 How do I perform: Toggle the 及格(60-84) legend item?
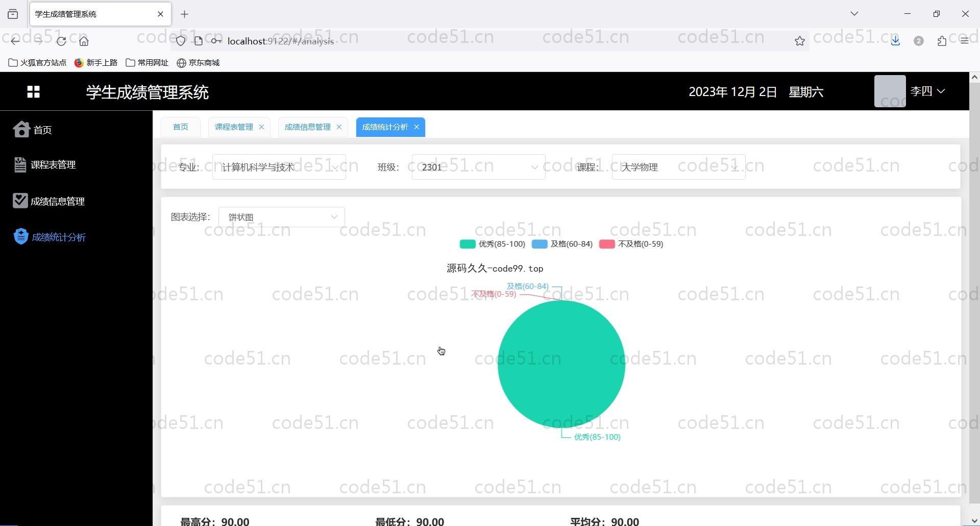click(562, 244)
